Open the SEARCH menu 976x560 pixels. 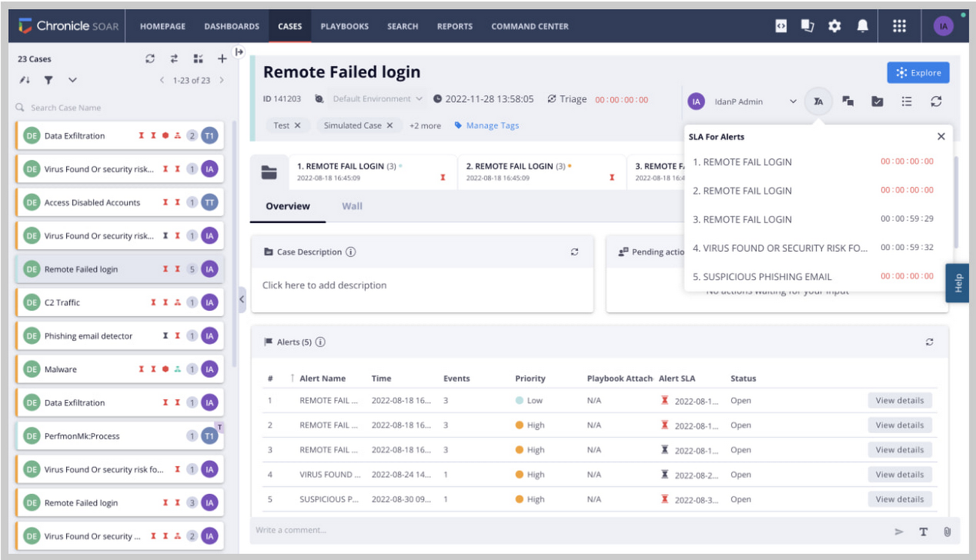coord(403,26)
